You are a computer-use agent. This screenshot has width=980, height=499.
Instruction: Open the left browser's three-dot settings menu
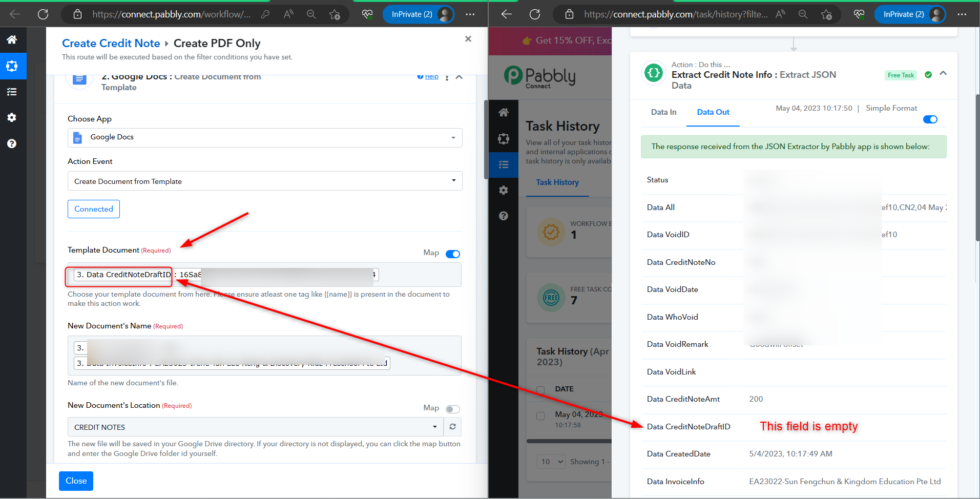pos(470,14)
